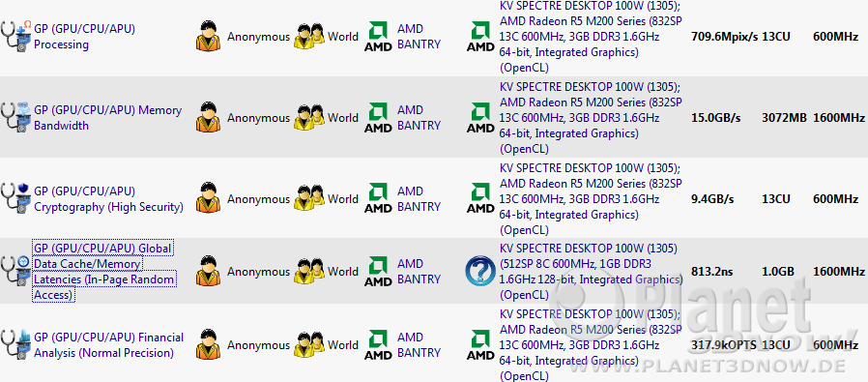This screenshot has height=382, width=868.
Task: Open the Financial Analysis (Normal Precision) link
Action: click(x=108, y=345)
